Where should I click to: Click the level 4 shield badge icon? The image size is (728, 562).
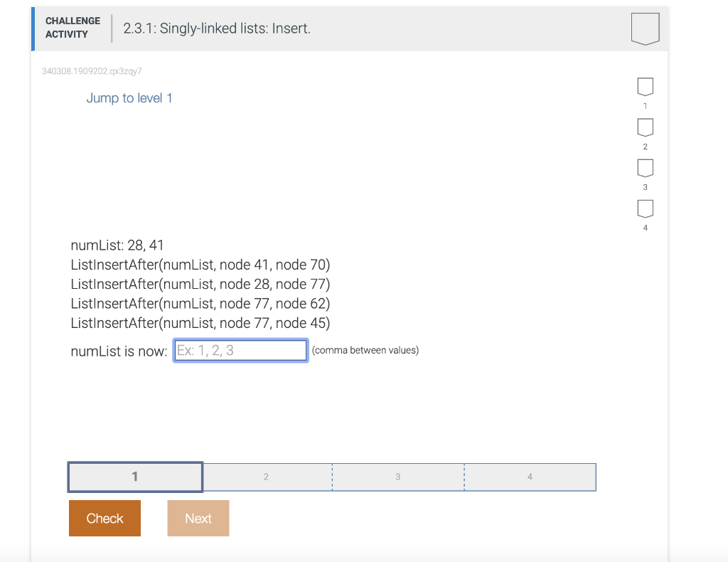tap(645, 209)
